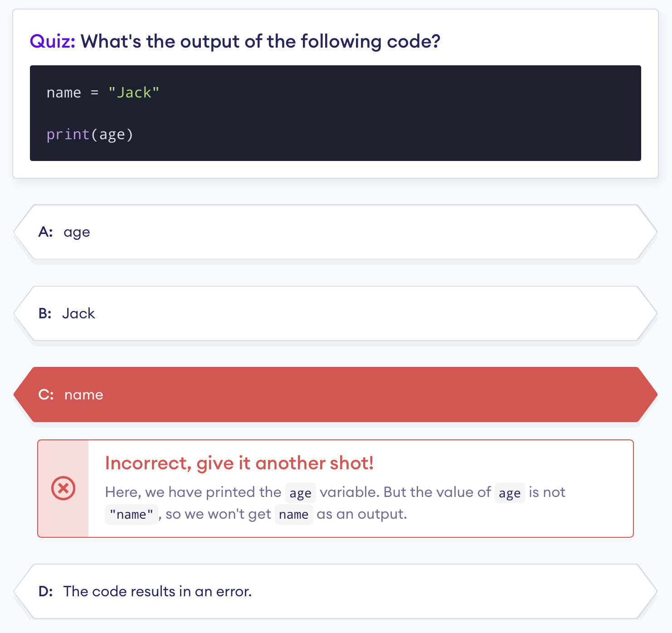The width and height of the screenshot is (672, 633).
Task: Click the first inline 'age' code chip in the explanation
Action: coord(301,493)
